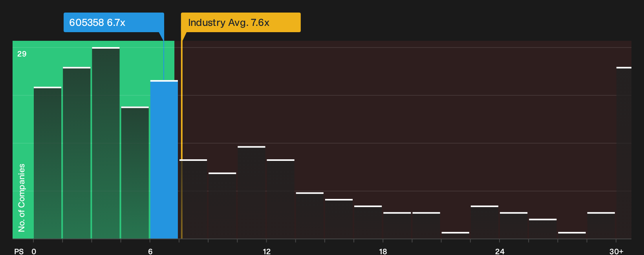Viewport: 644px width, 255px height.
Task: Click the PS axis label
Action: coord(19,251)
